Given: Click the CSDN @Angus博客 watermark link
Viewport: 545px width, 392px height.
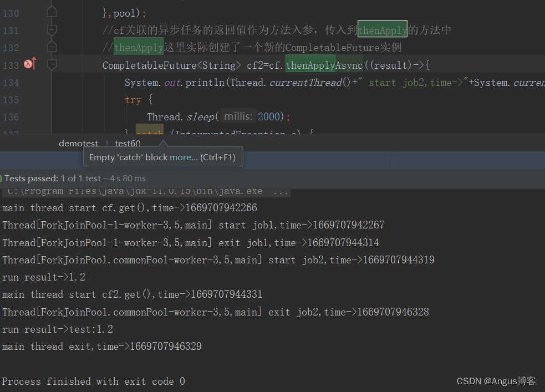Looking at the screenshot, I should [x=496, y=381].
